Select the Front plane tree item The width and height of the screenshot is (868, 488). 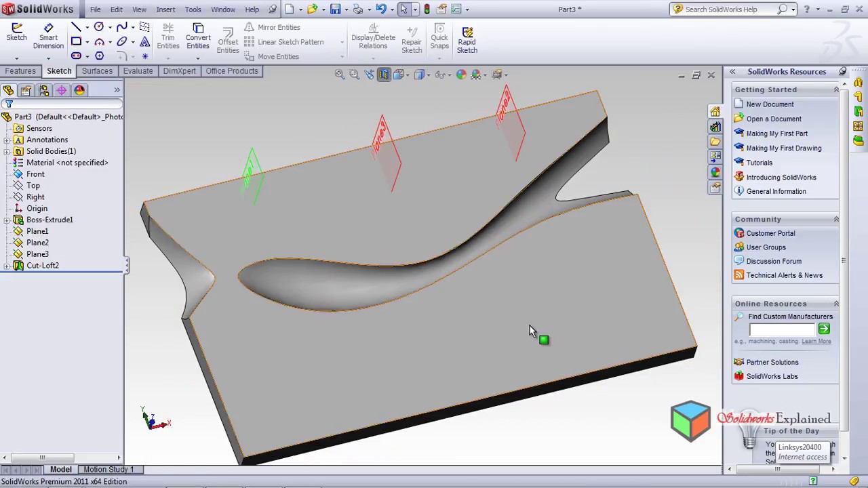35,174
